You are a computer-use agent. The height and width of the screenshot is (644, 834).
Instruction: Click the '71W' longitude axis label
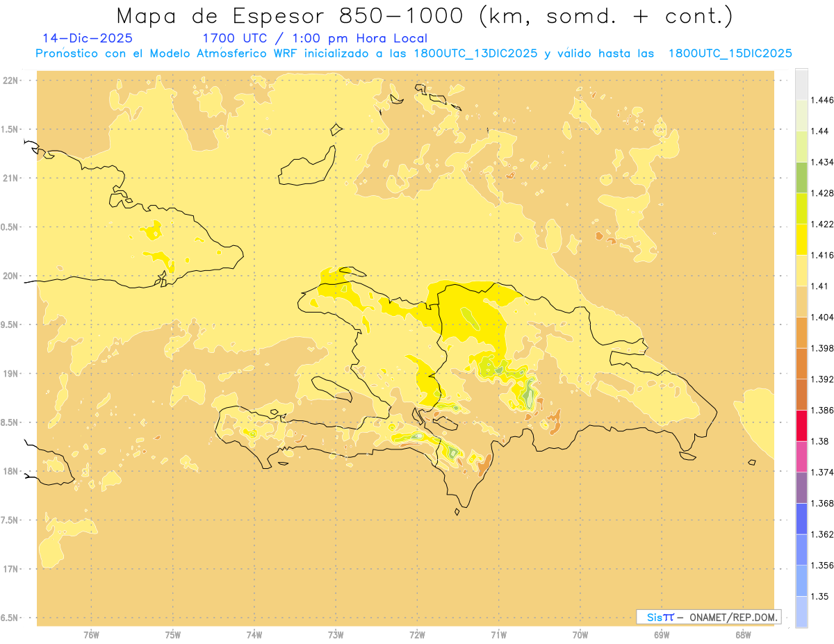[x=498, y=636]
